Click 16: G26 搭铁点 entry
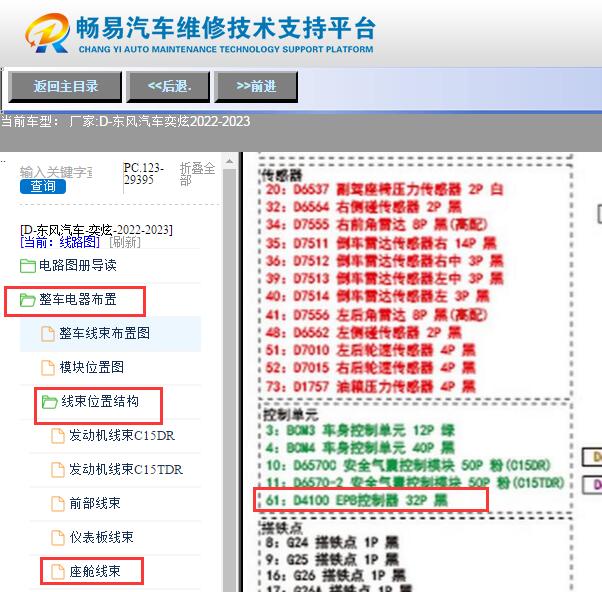 tap(336, 575)
